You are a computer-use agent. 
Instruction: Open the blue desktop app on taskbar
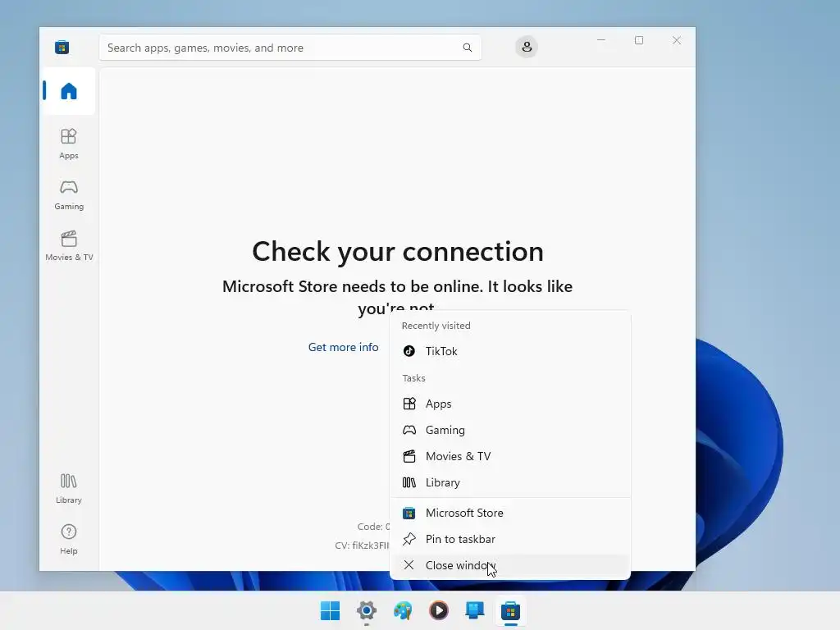475,610
